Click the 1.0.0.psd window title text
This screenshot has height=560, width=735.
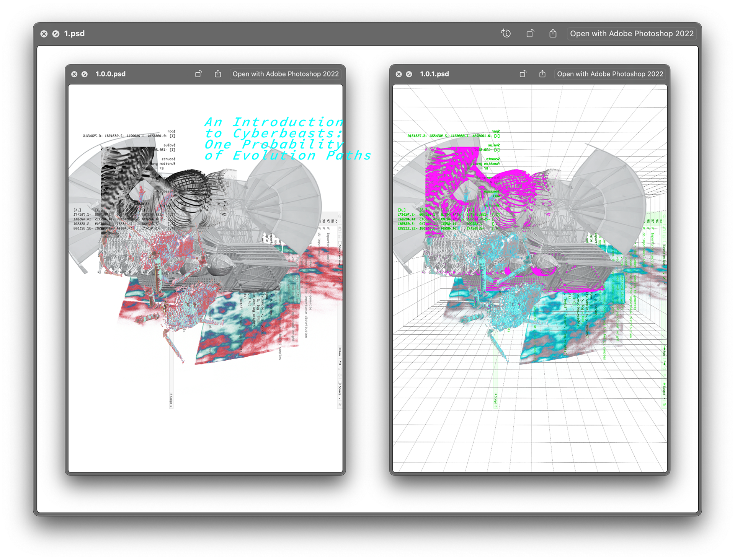tap(111, 74)
